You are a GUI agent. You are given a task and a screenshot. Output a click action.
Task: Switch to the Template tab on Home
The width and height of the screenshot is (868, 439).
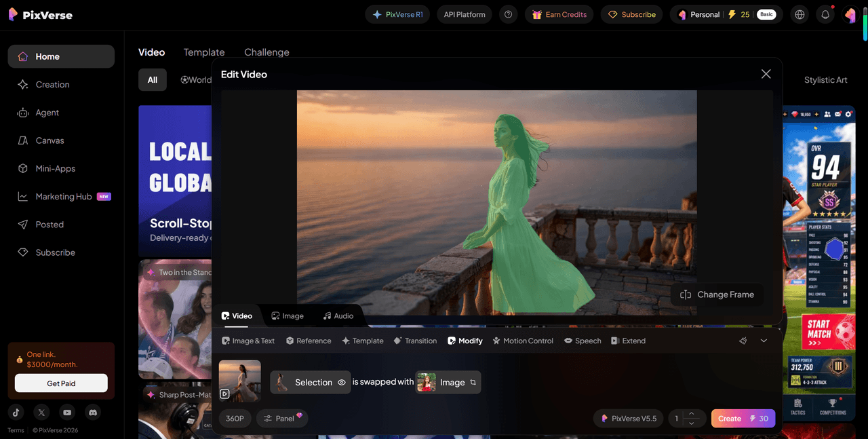coord(204,52)
